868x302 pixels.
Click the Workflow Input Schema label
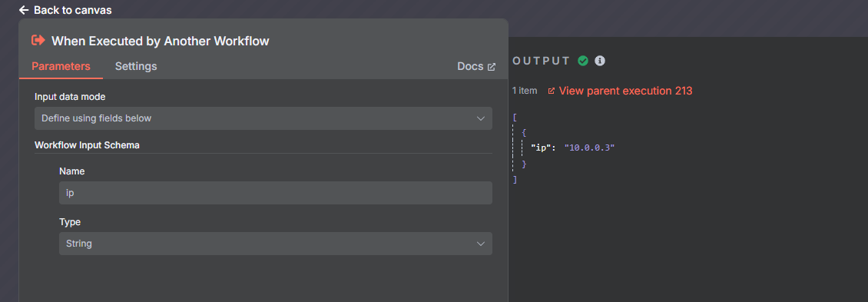click(87, 145)
